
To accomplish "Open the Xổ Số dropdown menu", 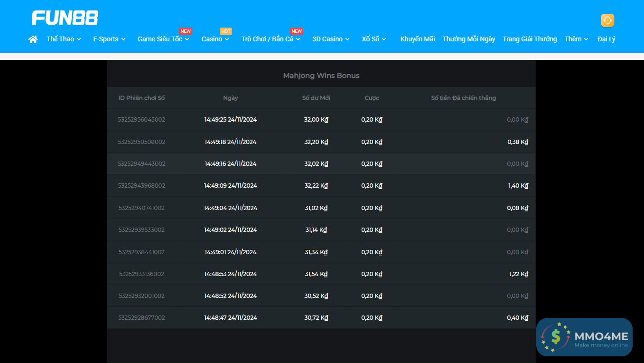I will [374, 39].
